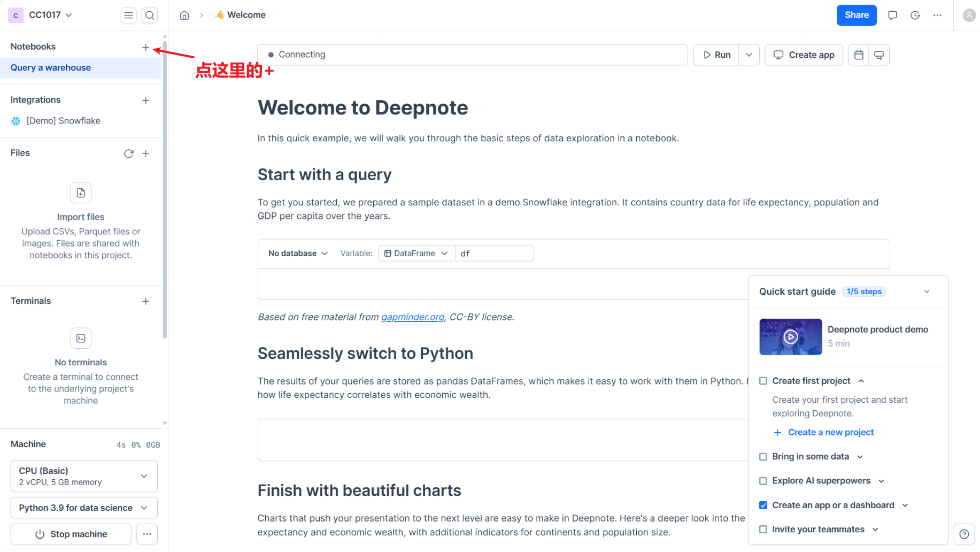This screenshot has width=980, height=552.
Task: Click the Import files upload icon
Action: pyautogui.click(x=81, y=193)
